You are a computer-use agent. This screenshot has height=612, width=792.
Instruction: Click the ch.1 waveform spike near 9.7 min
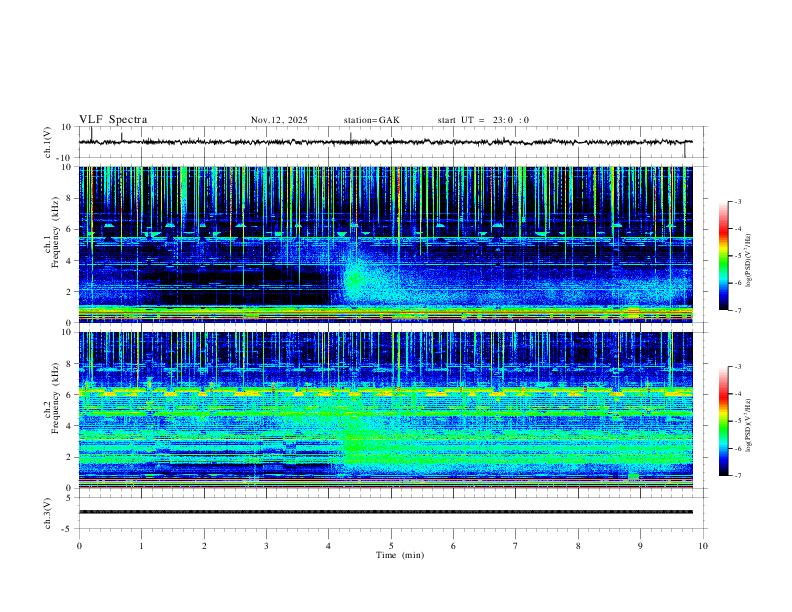[x=685, y=150]
